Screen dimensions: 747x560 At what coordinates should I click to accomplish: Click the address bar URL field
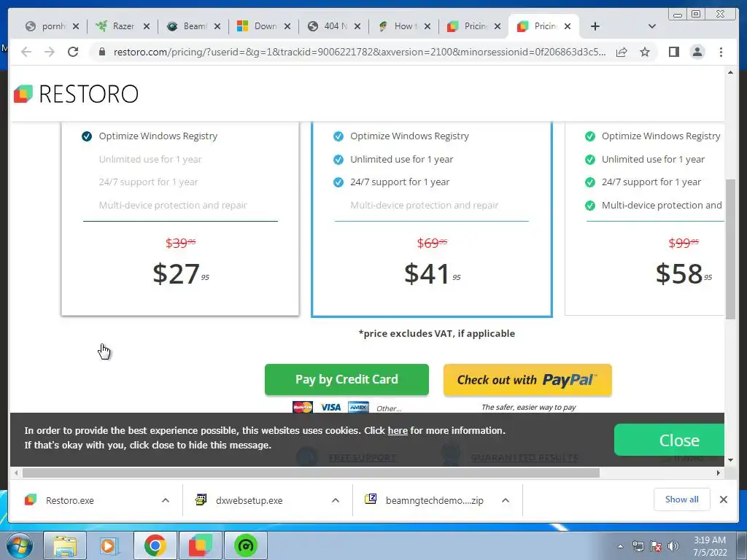click(x=360, y=52)
